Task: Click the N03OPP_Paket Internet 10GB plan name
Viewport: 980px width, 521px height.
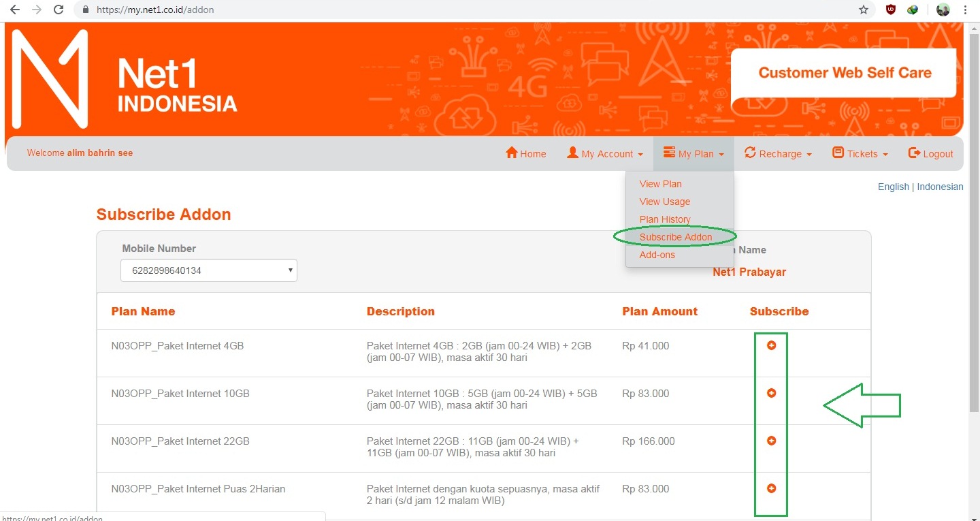Action: tap(180, 394)
